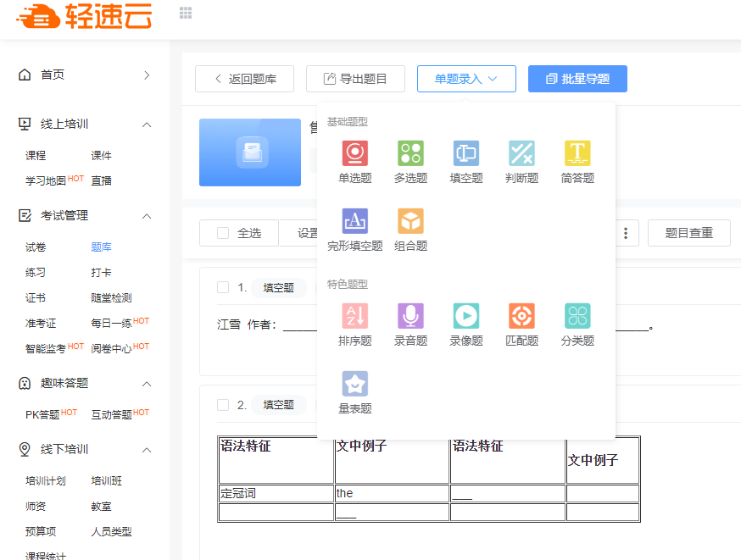Open 题库 in the sidebar menu
Screen dimensions: 741x560
pos(101,247)
